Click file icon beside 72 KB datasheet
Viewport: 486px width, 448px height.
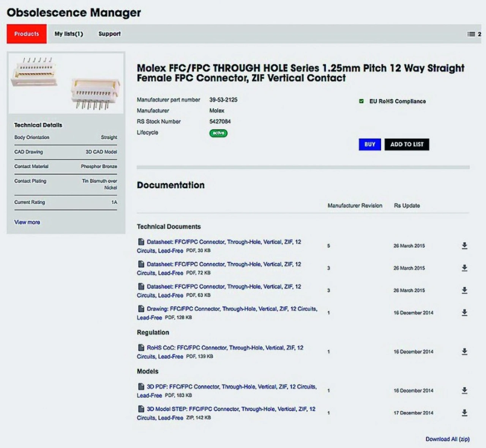pyautogui.click(x=141, y=264)
